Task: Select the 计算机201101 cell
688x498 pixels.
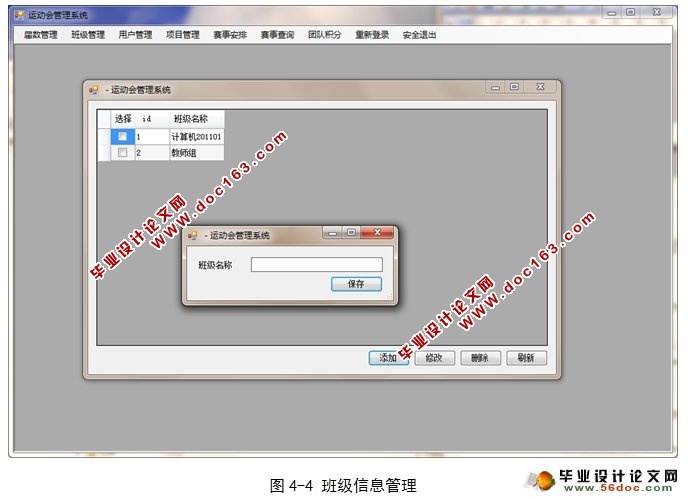Action: coord(197,136)
